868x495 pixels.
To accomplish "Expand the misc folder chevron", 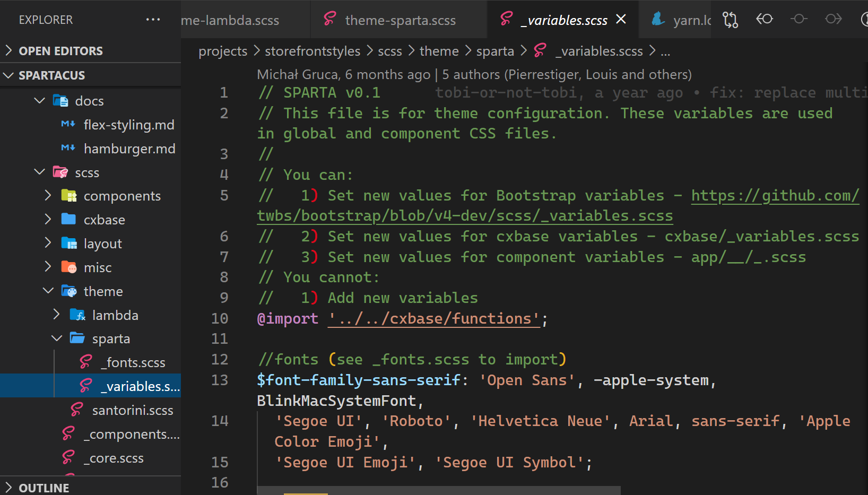I will [x=48, y=267].
